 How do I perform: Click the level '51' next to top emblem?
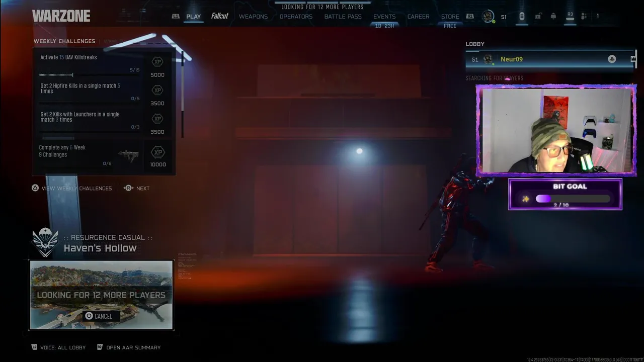(x=504, y=17)
